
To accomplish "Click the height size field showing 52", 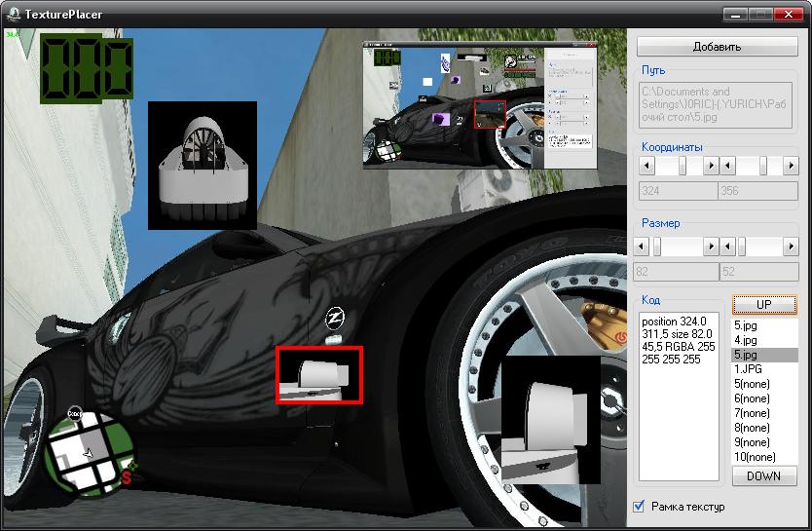I will tap(759, 272).
